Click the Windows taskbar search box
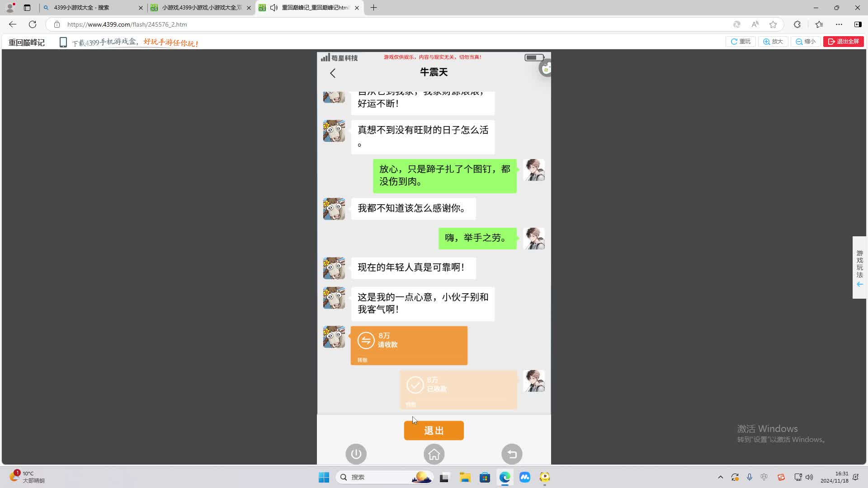Screen dimensions: 868x488 [384, 477]
